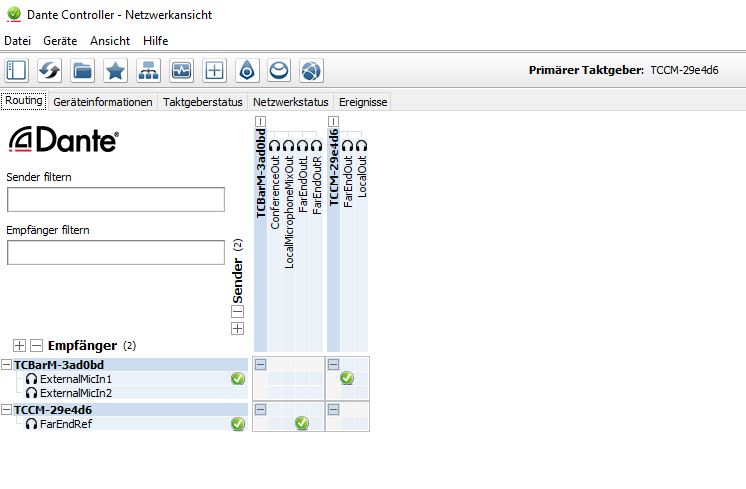The height and width of the screenshot is (489, 746).
Task: Subscribe ExternalMicIn2 to LocalMicrophoneMixOut
Action: [288, 392]
